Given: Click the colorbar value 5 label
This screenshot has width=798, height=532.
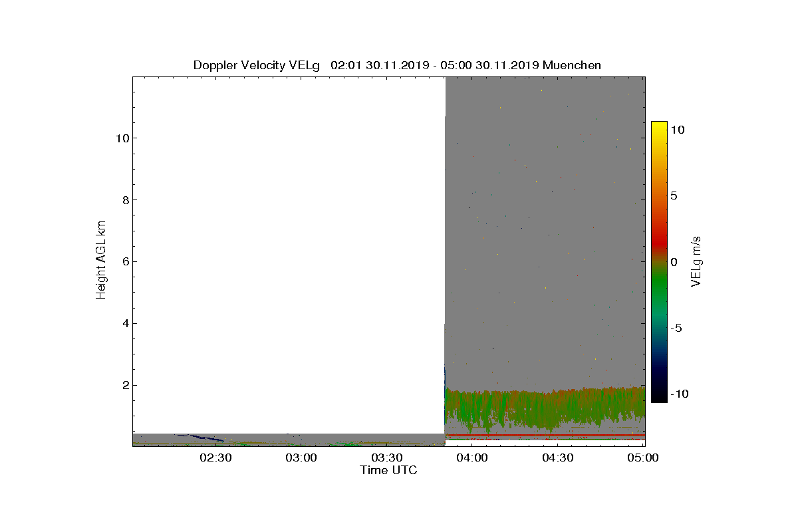Looking at the screenshot, I should click(x=674, y=196).
